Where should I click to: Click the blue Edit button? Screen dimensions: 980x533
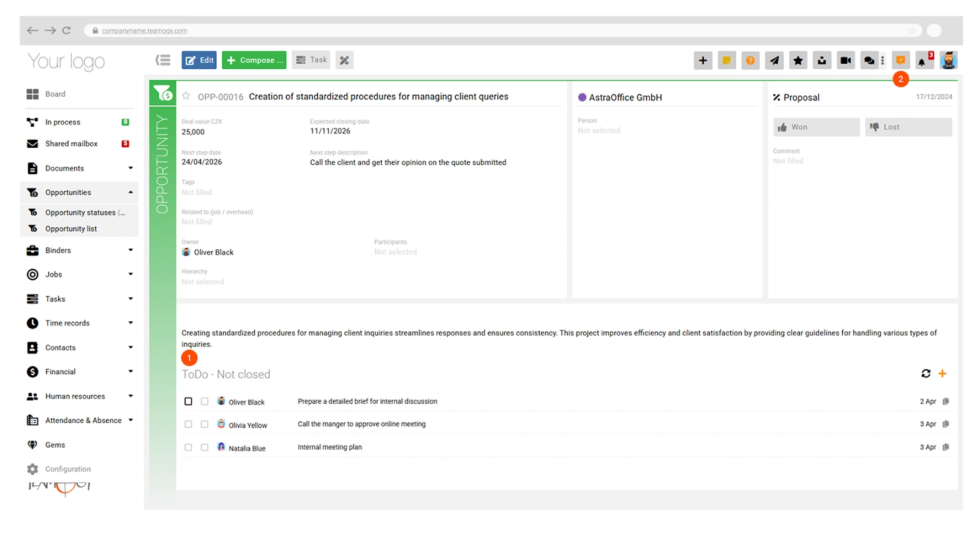[x=199, y=60]
